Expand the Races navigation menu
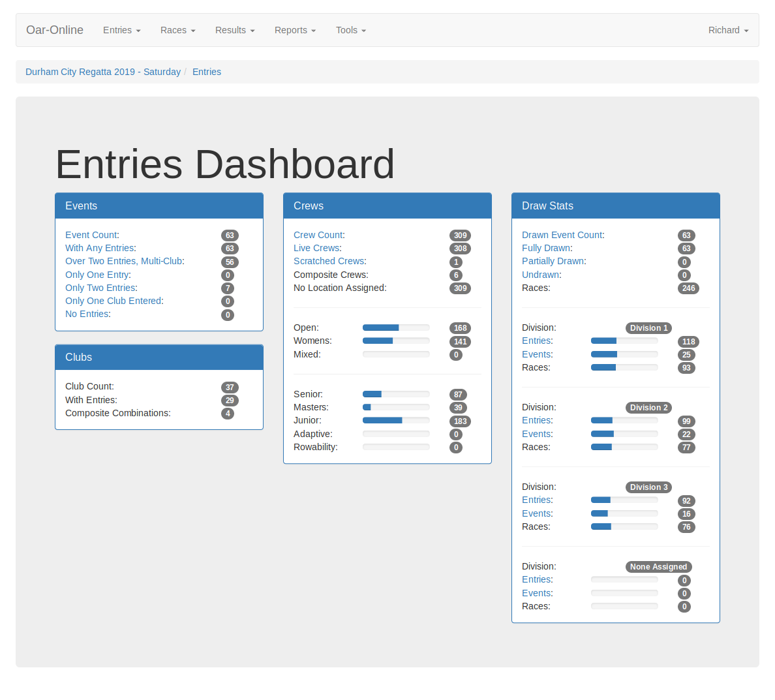This screenshot has height=700, width=775. (x=177, y=30)
